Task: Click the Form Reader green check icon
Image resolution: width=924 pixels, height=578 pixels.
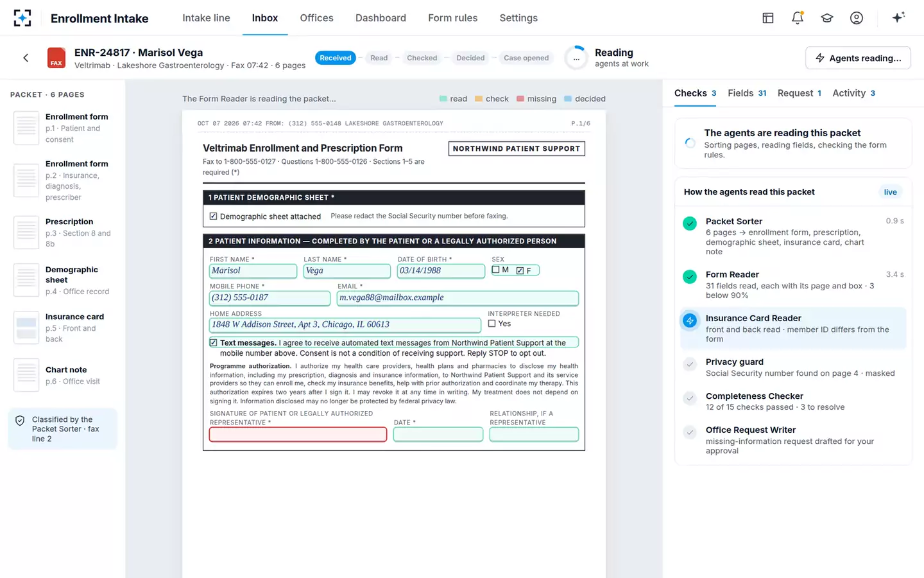Action: pos(690,277)
